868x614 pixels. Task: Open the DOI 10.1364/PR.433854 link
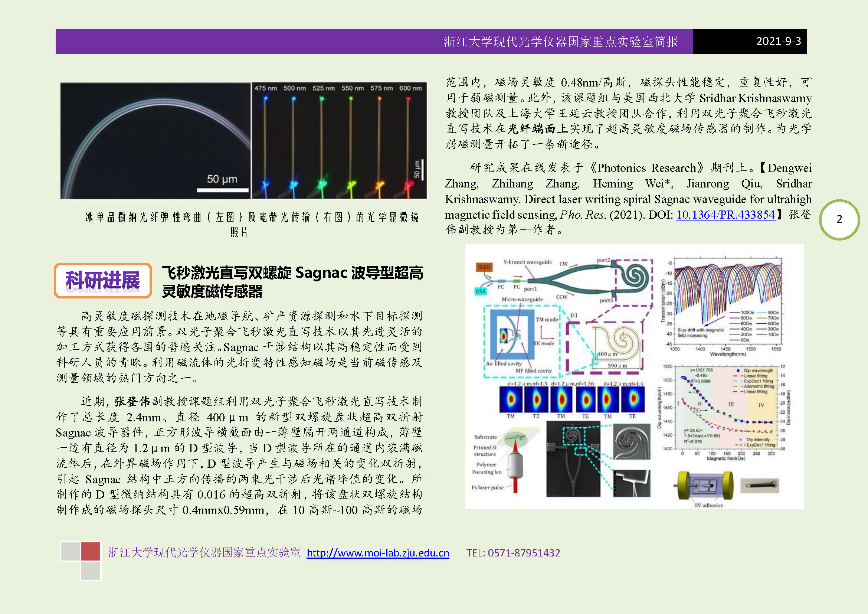725,215
